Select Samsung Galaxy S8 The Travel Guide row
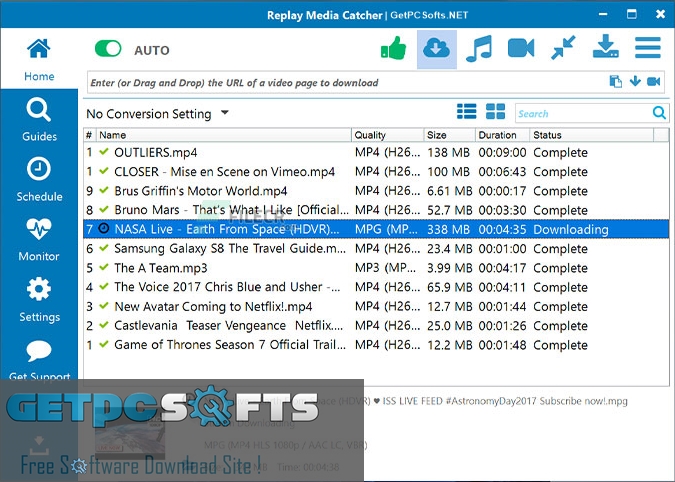Viewport: 675px width, 482px height. 376,249
